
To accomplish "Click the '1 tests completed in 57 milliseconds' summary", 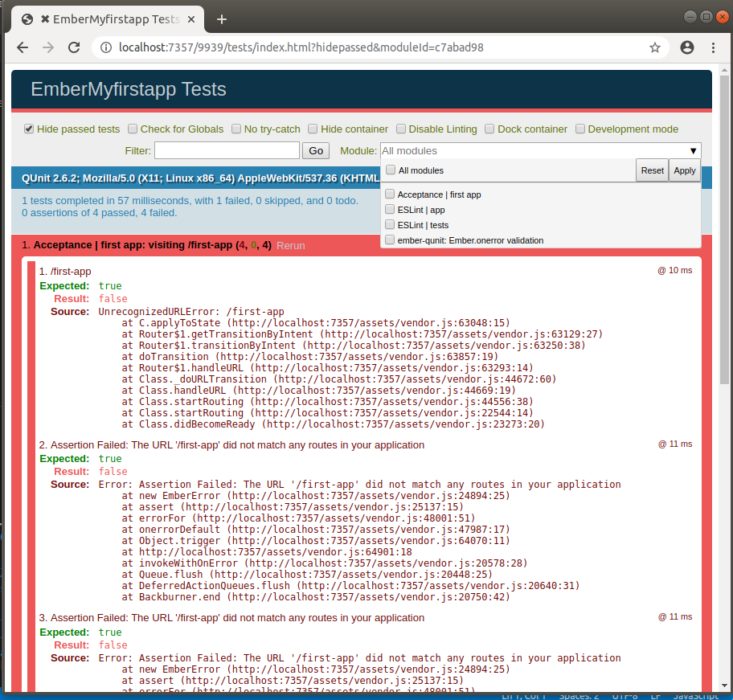I will [190, 200].
